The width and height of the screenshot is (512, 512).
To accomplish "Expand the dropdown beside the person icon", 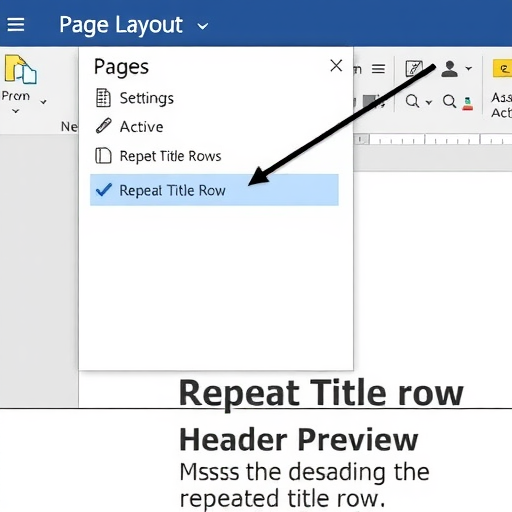I will (x=469, y=68).
